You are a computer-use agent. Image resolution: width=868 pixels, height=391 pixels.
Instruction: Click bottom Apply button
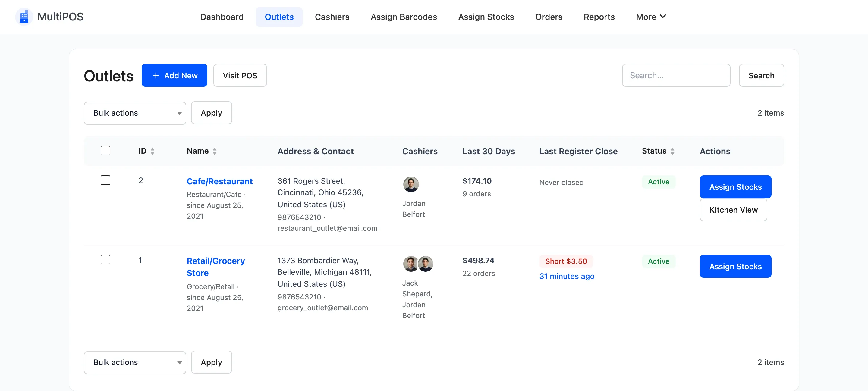(x=211, y=362)
